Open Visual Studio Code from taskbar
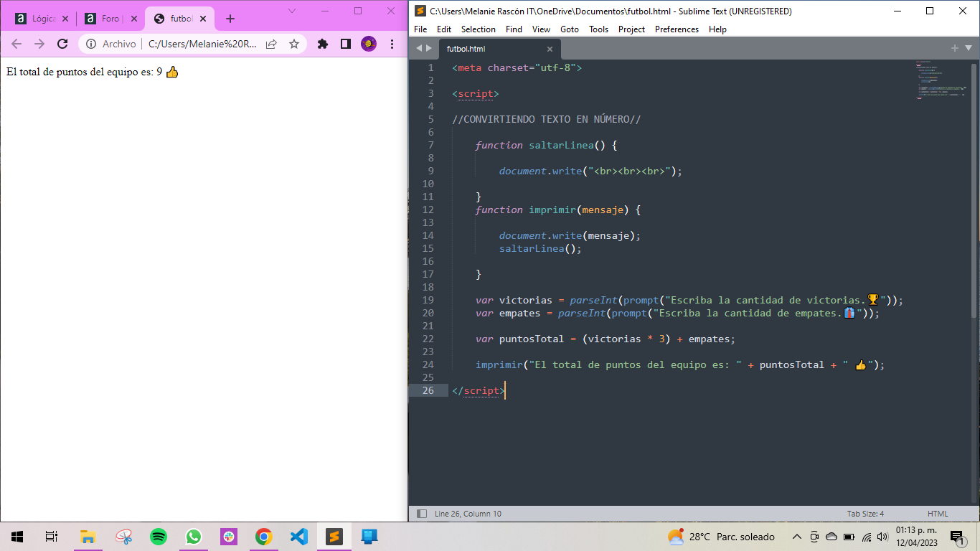This screenshot has width=980, height=551. coord(299,537)
